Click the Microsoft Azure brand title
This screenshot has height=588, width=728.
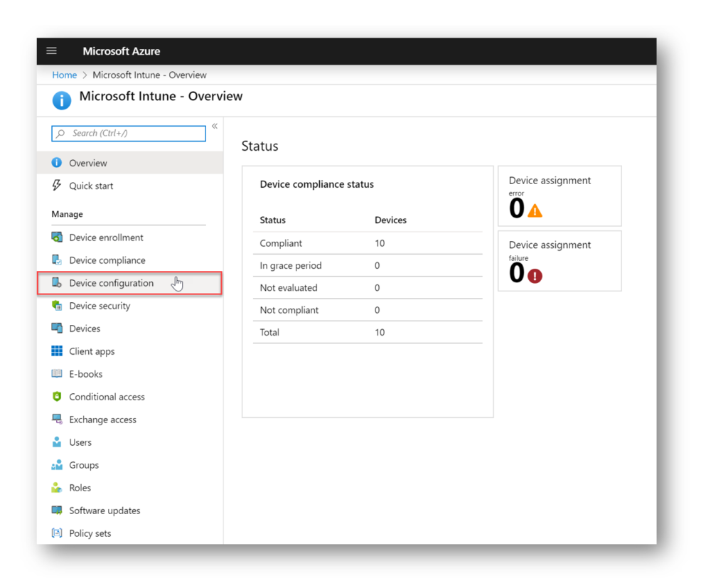pyautogui.click(x=121, y=51)
